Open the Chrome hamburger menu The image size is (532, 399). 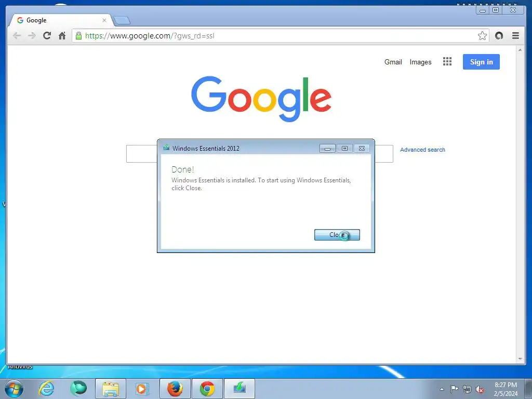click(515, 36)
